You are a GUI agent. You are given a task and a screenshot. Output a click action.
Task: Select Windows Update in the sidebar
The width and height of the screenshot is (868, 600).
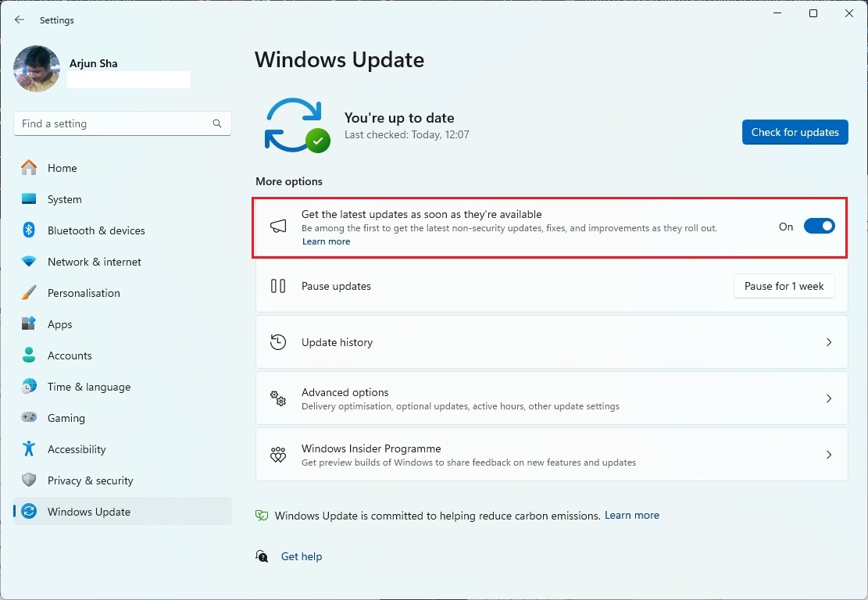tap(88, 512)
